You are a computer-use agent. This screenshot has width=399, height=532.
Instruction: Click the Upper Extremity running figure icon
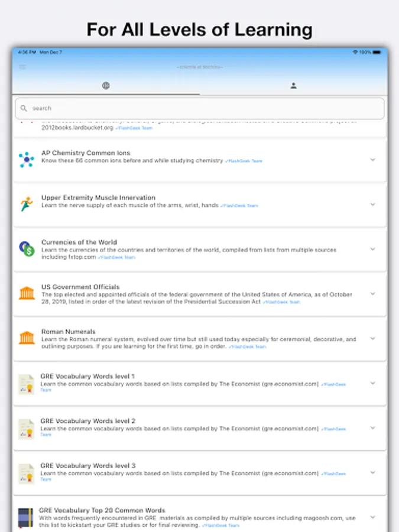tap(27, 205)
